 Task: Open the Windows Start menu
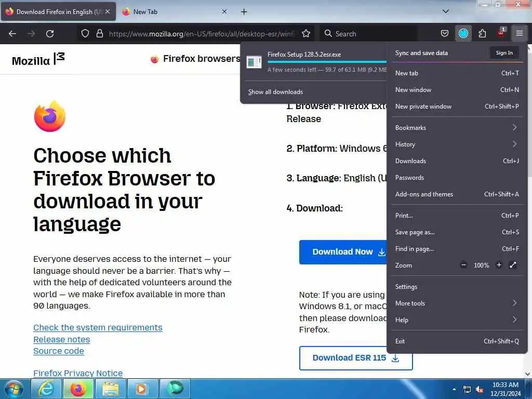14,389
